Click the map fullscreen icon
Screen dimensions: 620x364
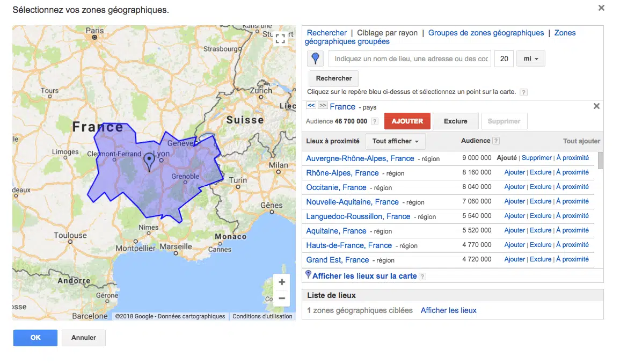click(x=280, y=38)
